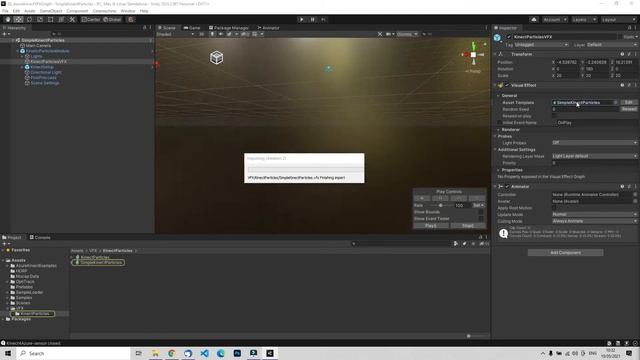Open the Layout dropdown

618,20
